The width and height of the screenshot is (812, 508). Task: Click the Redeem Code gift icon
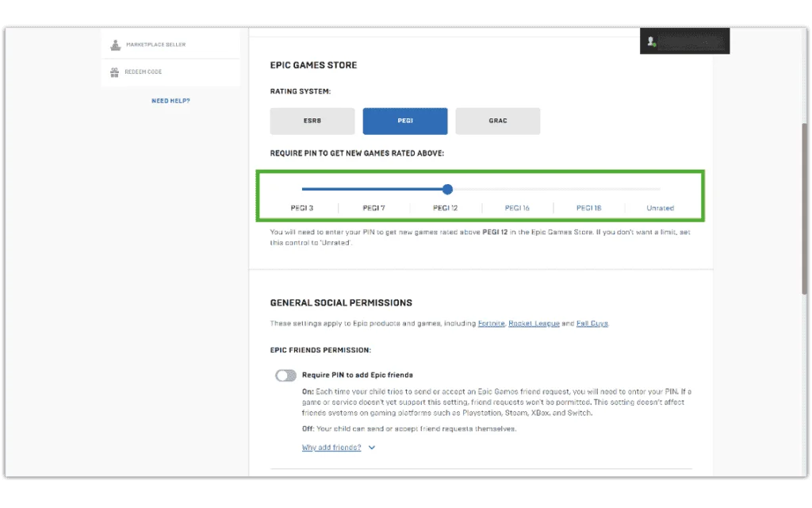coord(114,72)
